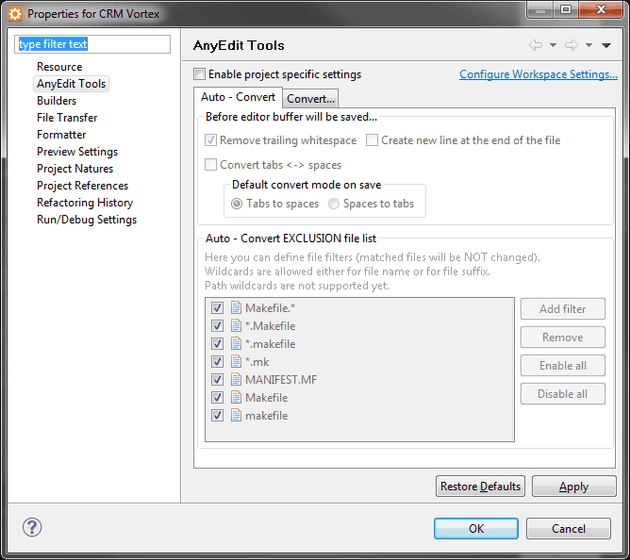The height and width of the screenshot is (560, 630).
Task: Click the Add filter button
Action: coord(562,309)
